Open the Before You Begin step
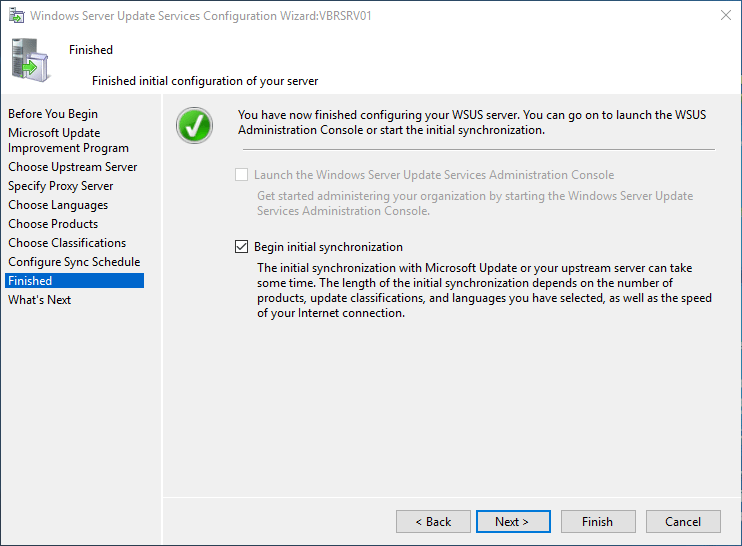Viewport: 742px width, 546px height. pos(53,114)
